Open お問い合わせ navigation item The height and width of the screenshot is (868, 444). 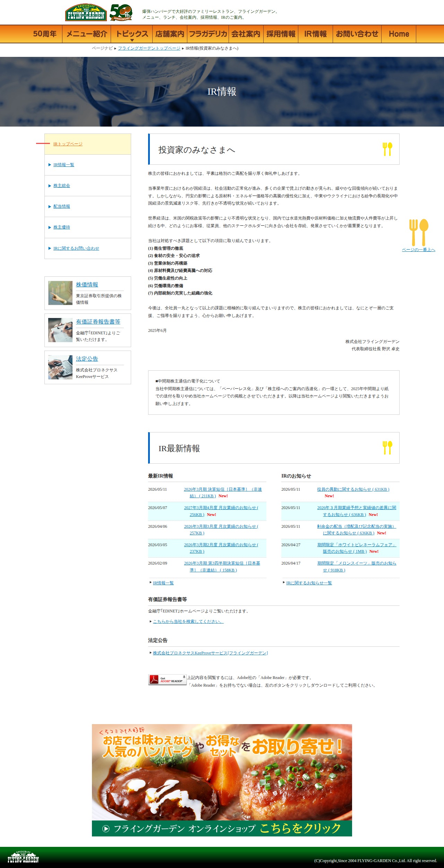(x=357, y=34)
